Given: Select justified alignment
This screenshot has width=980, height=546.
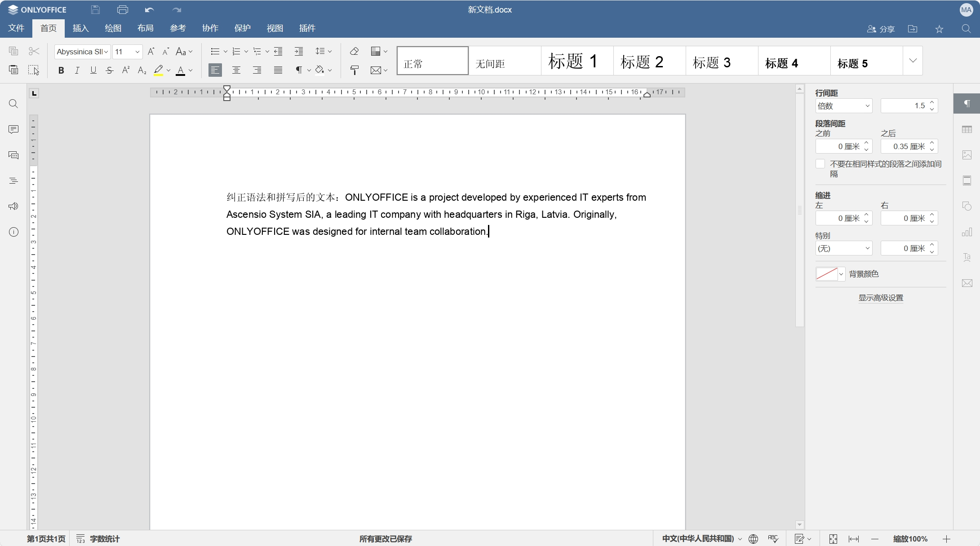Looking at the screenshot, I should pos(278,70).
